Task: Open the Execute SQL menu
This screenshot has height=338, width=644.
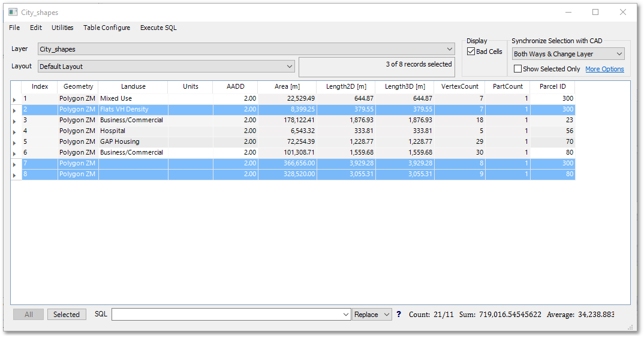Action: click(x=158, y=28)
